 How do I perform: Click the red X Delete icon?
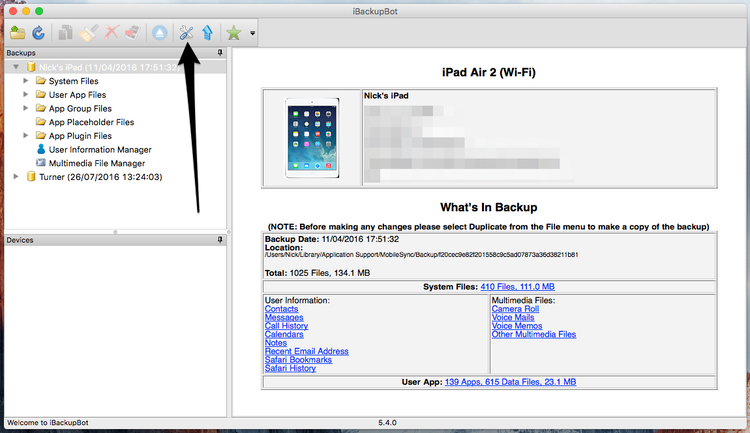[111, 33]
